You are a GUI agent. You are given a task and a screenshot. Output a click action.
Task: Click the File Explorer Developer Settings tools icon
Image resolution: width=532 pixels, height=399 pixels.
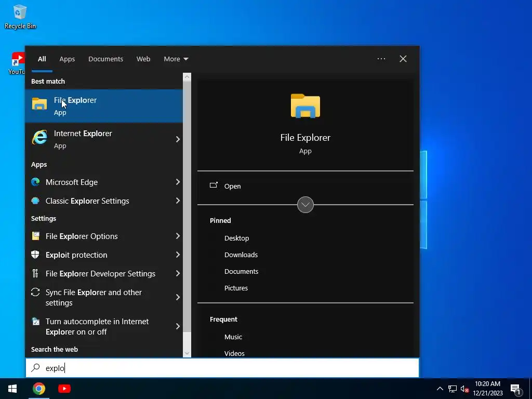pos(35,273)
